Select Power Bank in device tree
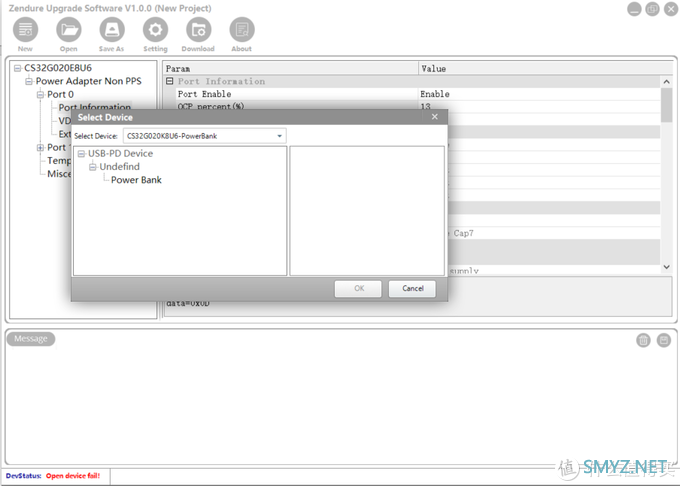Viewport: 680px width, 486px height. point(136,180)
